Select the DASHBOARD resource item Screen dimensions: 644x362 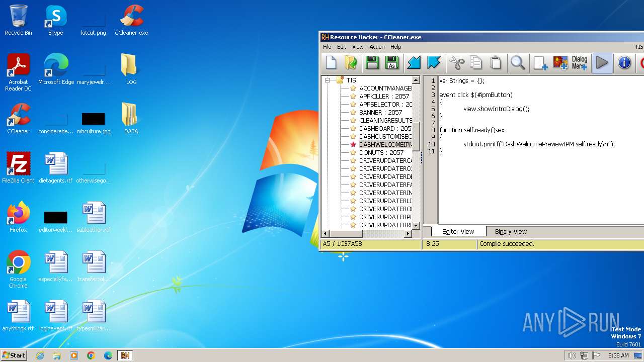(385, 129)
